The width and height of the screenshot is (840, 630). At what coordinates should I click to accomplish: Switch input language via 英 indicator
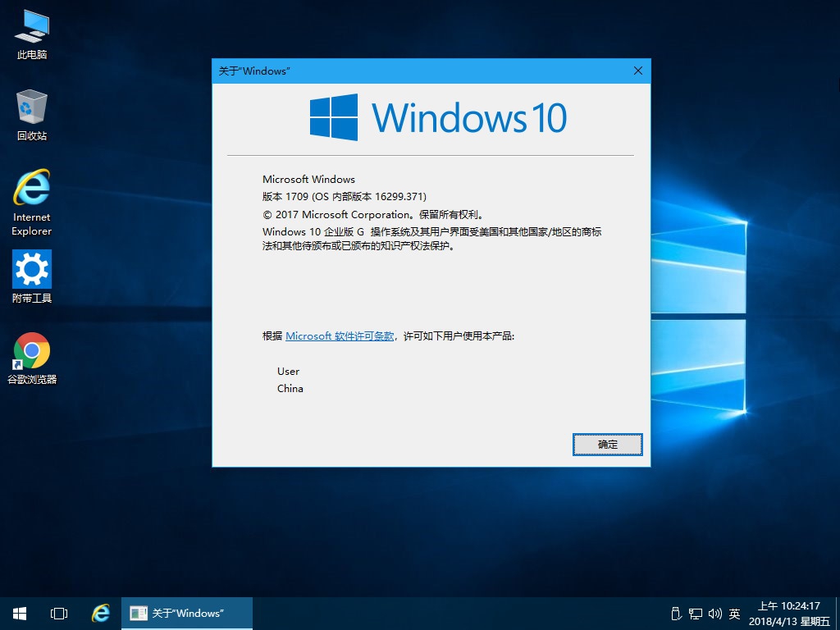734,614
